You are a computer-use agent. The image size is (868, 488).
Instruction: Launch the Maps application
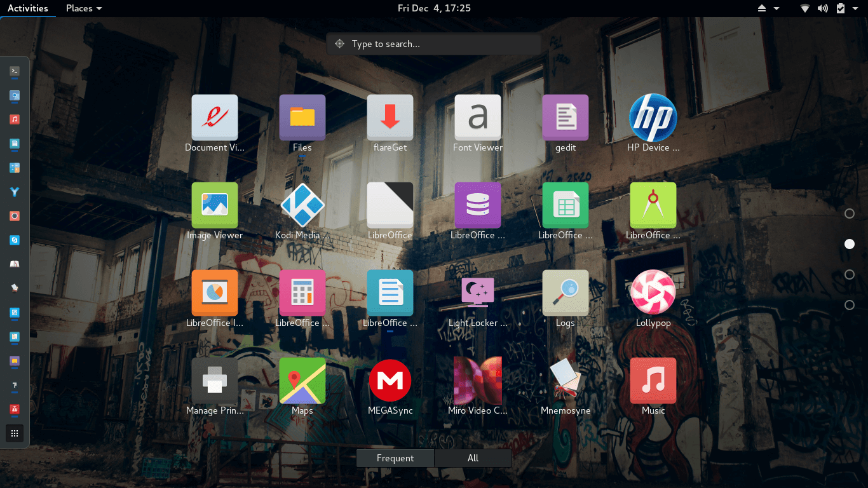[302, 381]
